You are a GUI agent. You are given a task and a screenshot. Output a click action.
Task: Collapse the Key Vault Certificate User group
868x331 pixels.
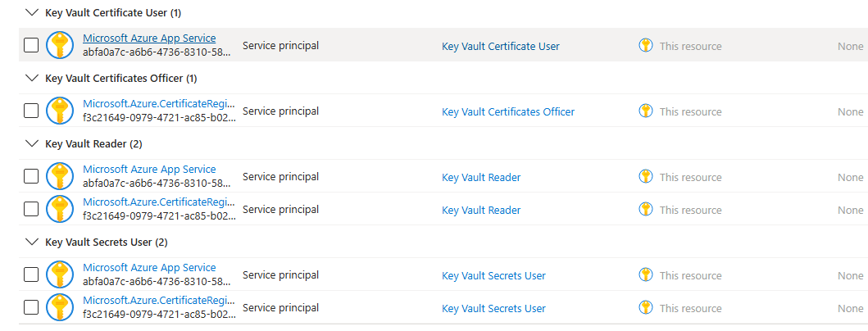[x=32, y=13]
